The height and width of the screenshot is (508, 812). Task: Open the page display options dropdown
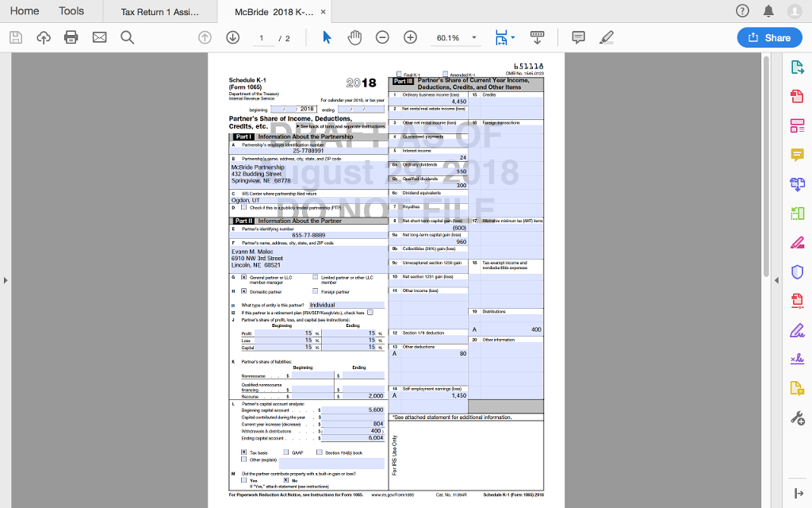pos(513,37)
